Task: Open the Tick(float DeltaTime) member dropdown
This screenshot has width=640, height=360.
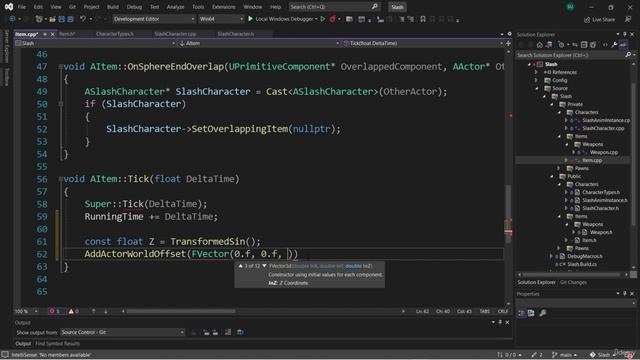Action: 423,43
